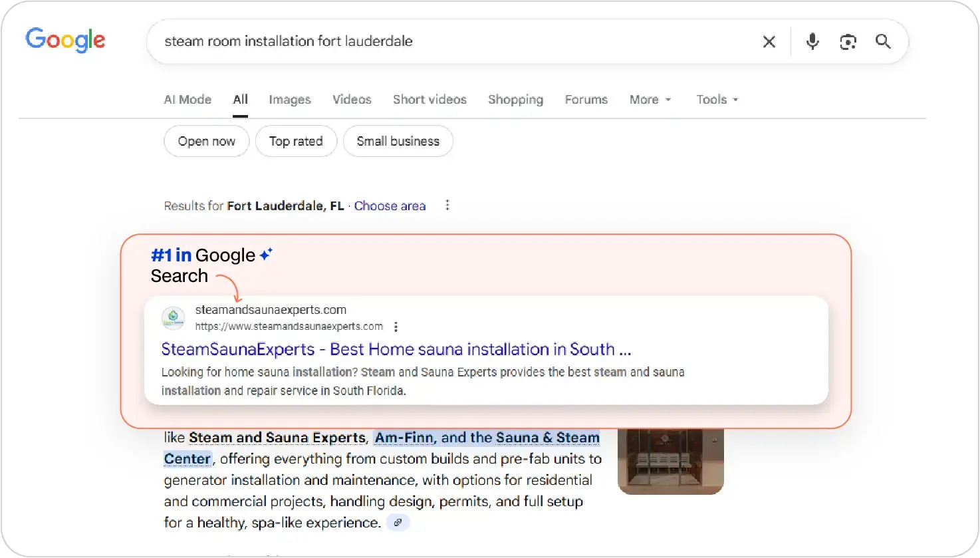This screenshot has width=980, height=558.
Task: Clear the search query with the X icon
Action: pyautogui.click(x=769, y=41)
